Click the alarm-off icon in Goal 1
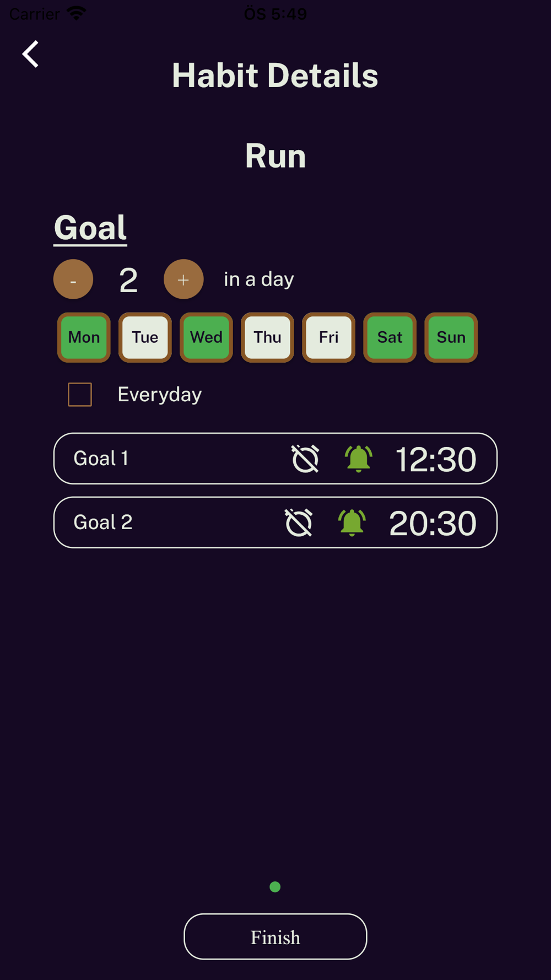Image resolution: width=551 pixels, height=980 pixels. coord(305,459)
